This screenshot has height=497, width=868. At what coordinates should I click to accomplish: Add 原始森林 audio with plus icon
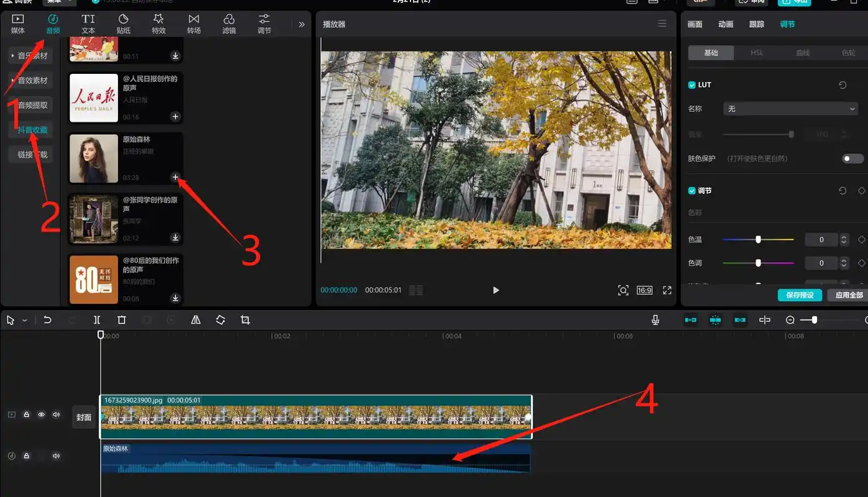[175, 178]
